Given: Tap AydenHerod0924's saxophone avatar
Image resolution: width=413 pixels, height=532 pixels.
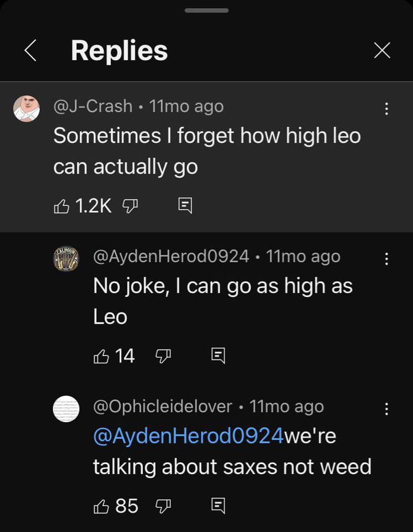Looking at the screenshot, I should (x=65, y=257).
